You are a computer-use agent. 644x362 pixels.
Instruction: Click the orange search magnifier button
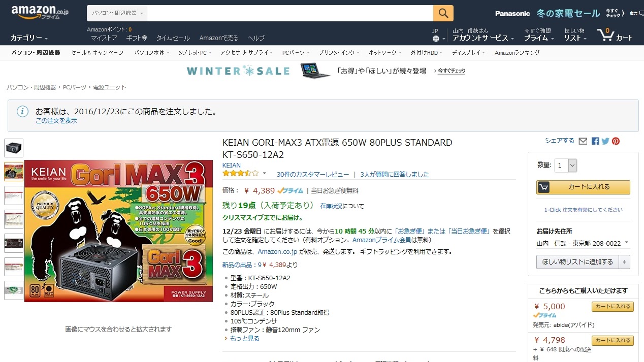[x=443, y=13]
